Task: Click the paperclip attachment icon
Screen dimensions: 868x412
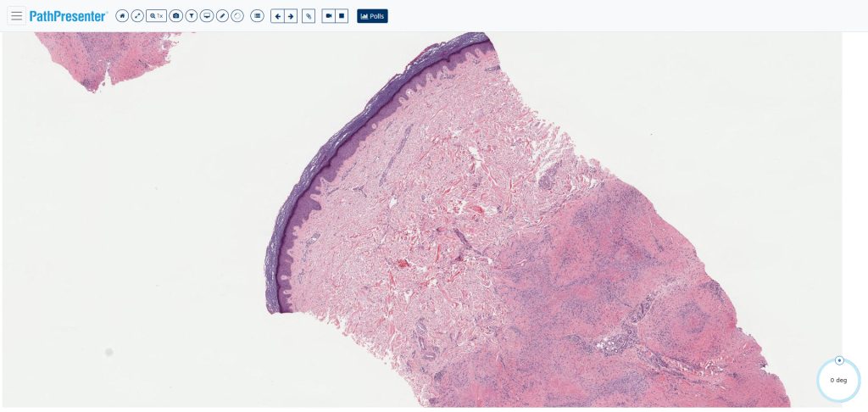Action: point(309,16)
